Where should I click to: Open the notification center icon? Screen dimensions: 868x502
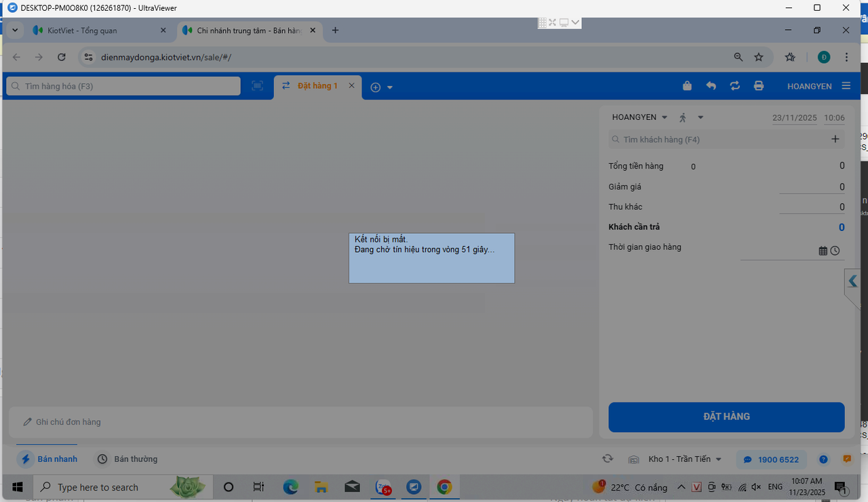pyautogui.click(x=840, y=487)
